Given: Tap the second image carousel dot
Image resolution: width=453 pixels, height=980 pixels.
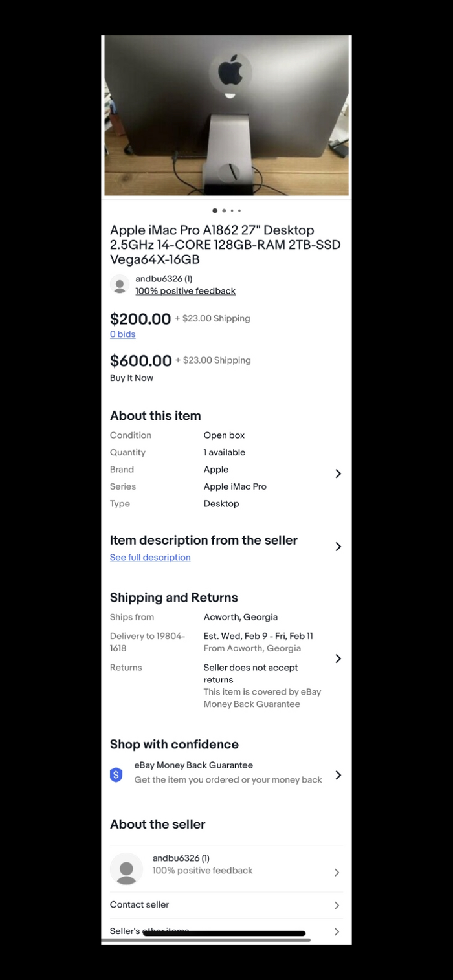Looking at the screenshot, I should point(224,210).
